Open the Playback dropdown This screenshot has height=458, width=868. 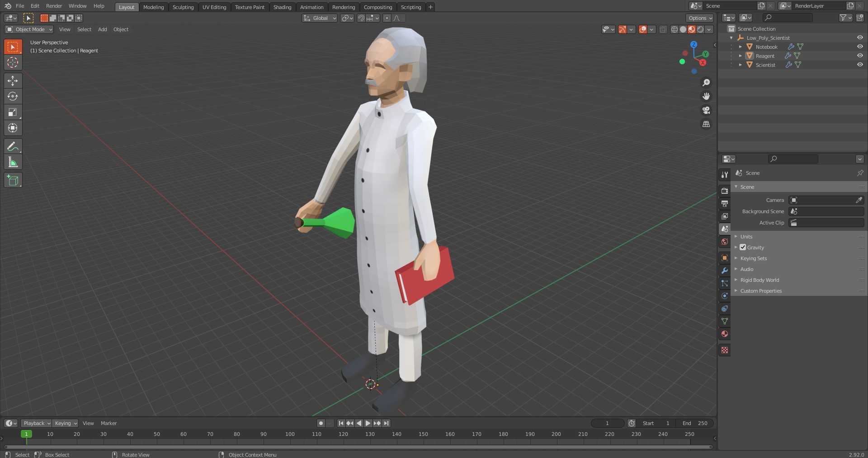click(36, 423)
